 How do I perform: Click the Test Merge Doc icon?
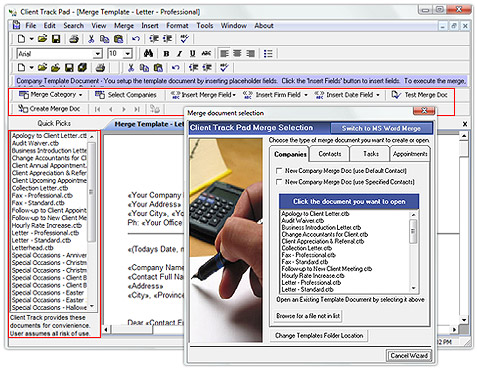coord(396,95)
